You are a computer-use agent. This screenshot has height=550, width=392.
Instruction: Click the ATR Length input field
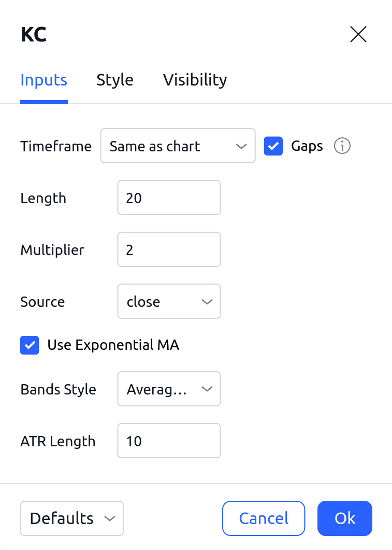click(x=169, y=441)
